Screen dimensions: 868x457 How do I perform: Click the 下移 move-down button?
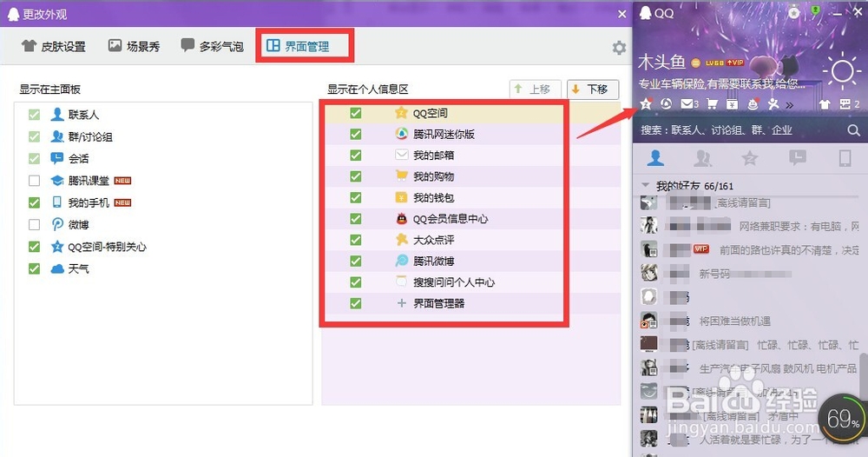(592, 89)
